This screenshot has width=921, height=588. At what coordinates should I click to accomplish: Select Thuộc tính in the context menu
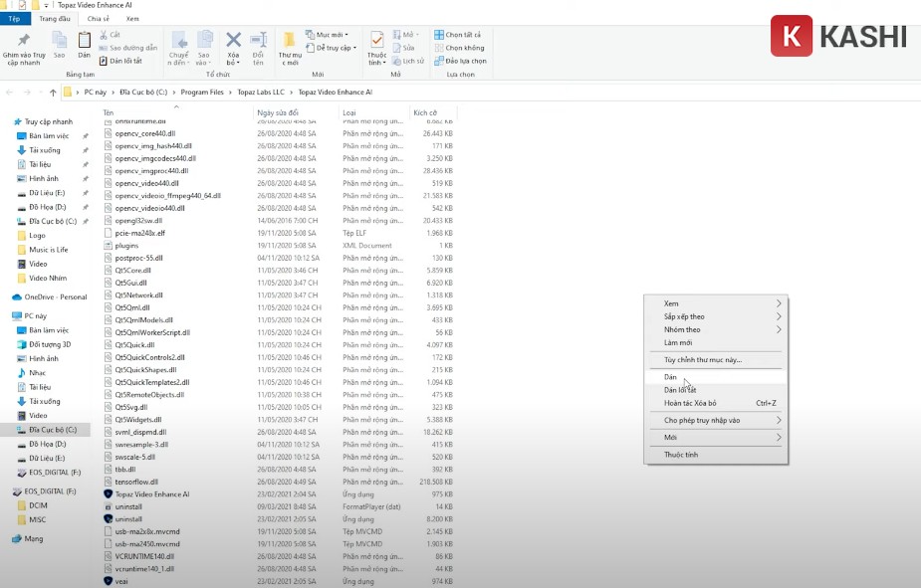pyautogui.click(x=681, y=455)
